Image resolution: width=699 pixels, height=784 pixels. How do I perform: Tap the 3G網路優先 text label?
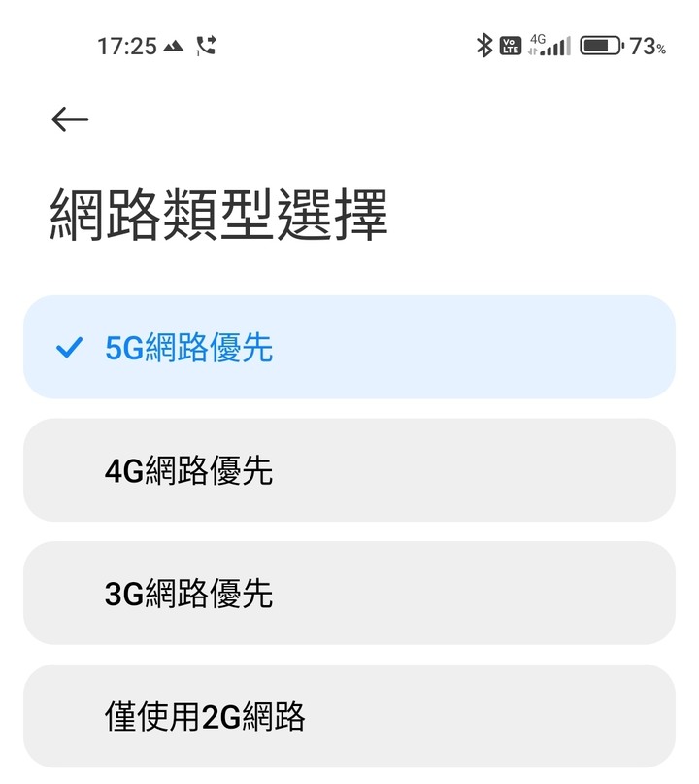pos(189,594)
